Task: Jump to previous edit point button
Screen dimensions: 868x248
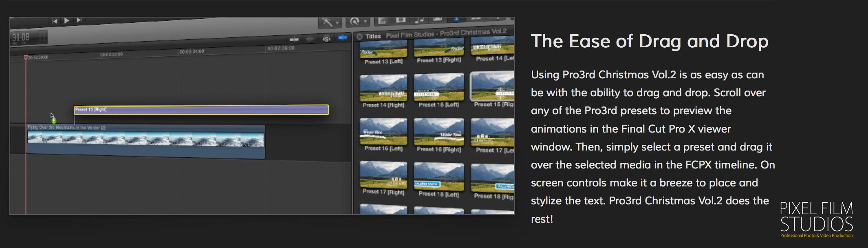Action: pyautogui.click(x=55, y=21)
